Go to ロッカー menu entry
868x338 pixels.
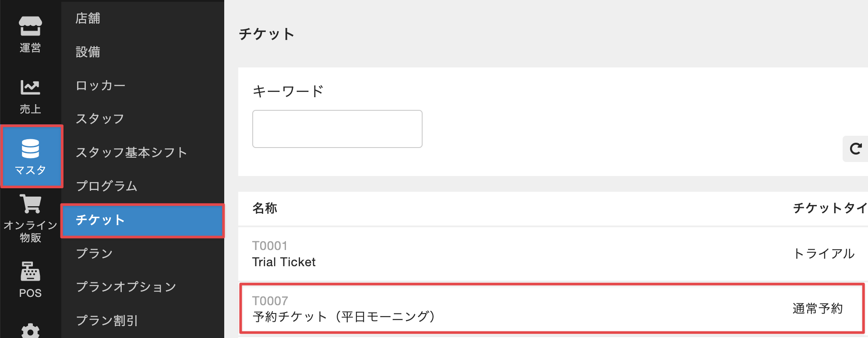(101, 85)
